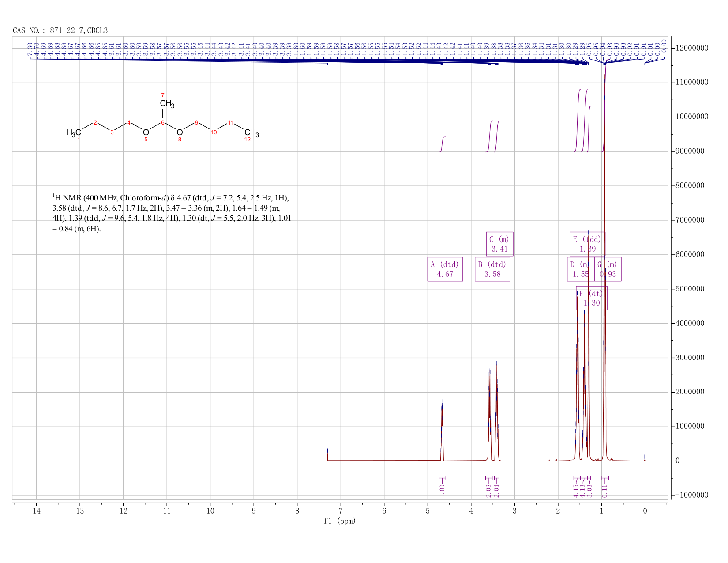Click the '1' tick label on ppm axis
Image resolution: width=728 pixels, height=563 pixels.
tap(602, 511)
